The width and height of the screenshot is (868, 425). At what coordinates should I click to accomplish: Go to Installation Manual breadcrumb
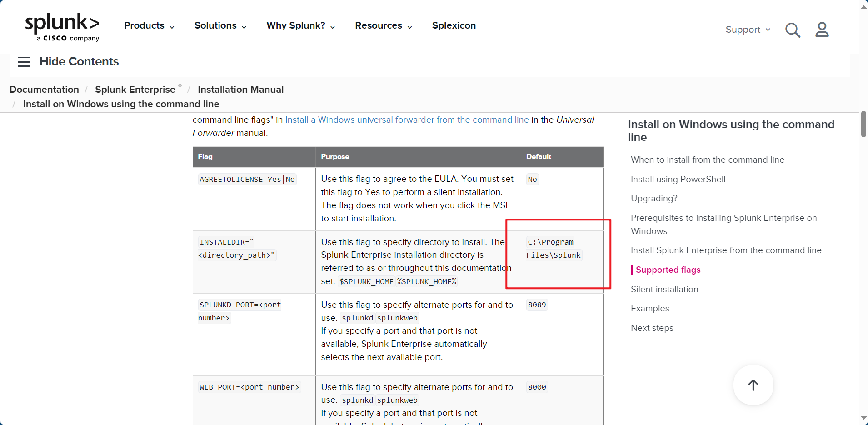click(x=240, y=90)
